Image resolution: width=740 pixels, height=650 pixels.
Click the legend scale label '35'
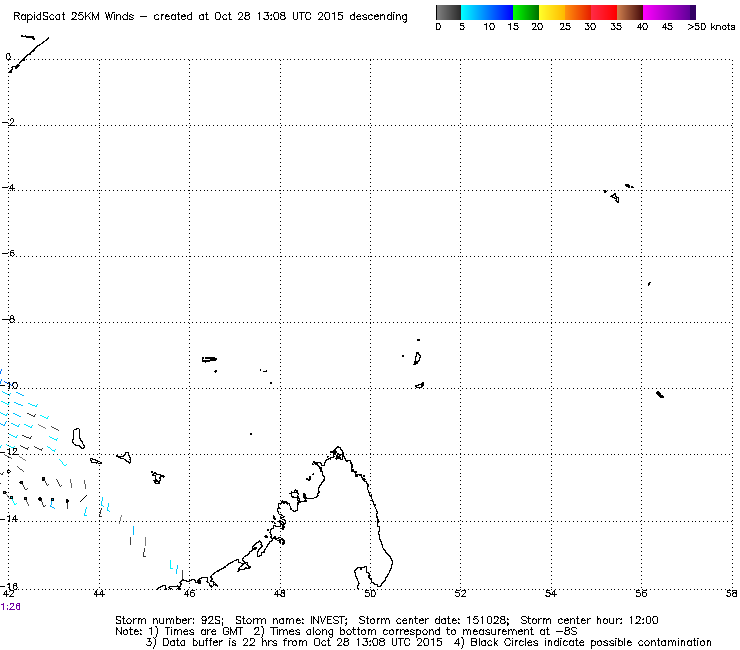[x=616, y=27]
